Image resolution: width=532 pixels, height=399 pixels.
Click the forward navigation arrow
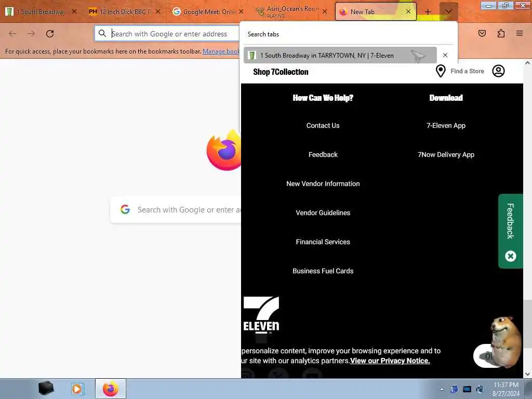pyautogui.click(x=31, y=34)
